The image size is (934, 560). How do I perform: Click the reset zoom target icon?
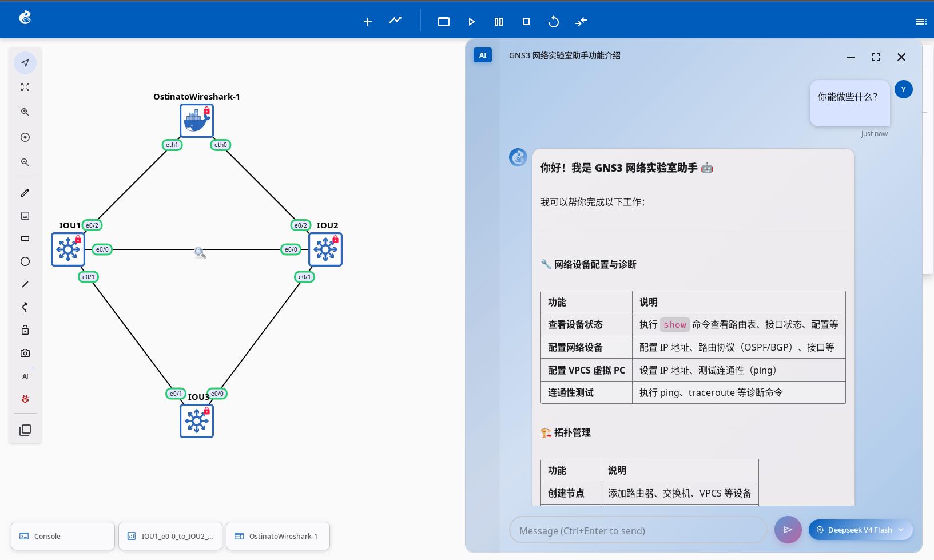click(x=25, y=137)
